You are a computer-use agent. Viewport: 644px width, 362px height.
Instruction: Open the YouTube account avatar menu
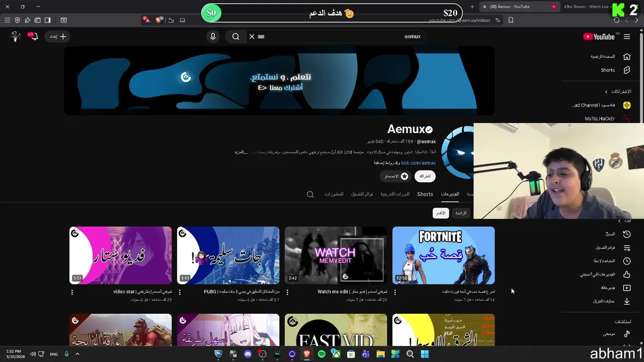(15, 36)
